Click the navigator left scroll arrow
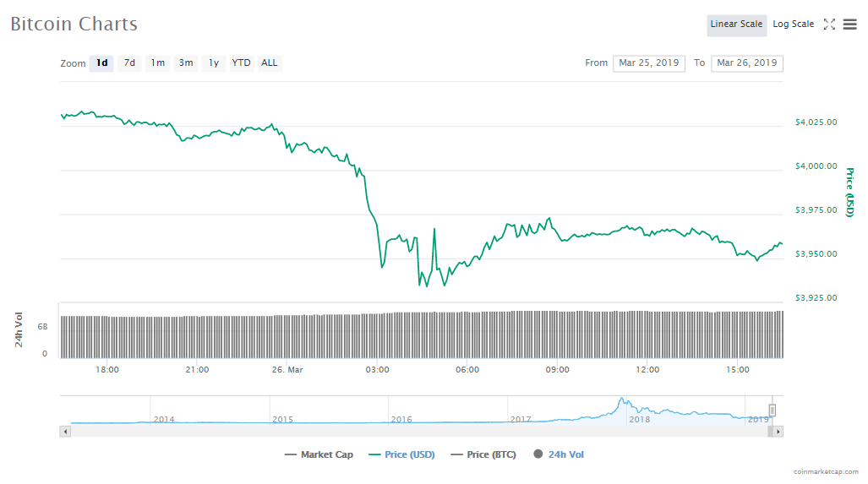Viewport: 868px width, 484px height. 64,431
